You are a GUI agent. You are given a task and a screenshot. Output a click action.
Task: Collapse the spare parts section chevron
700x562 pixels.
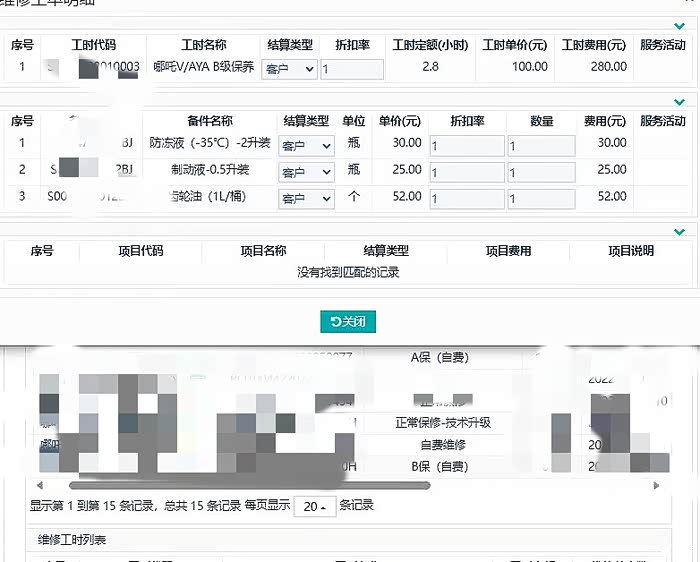click(x=679, y=102)
